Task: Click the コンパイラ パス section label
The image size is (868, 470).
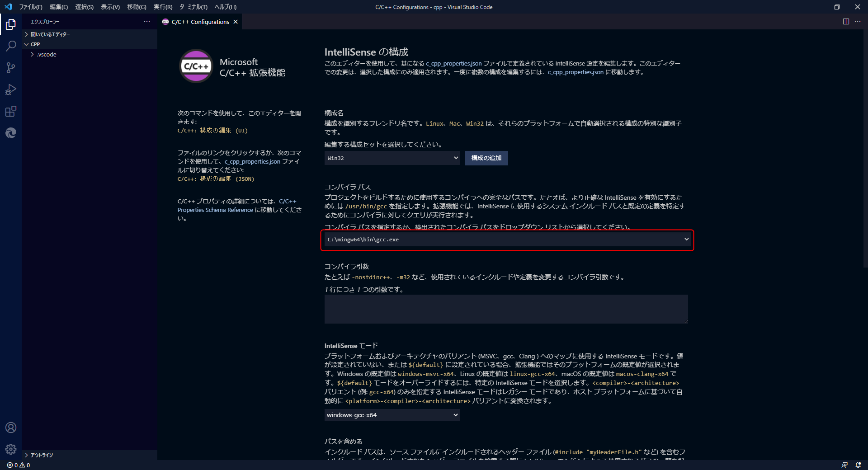Action: tap(347, 187)
